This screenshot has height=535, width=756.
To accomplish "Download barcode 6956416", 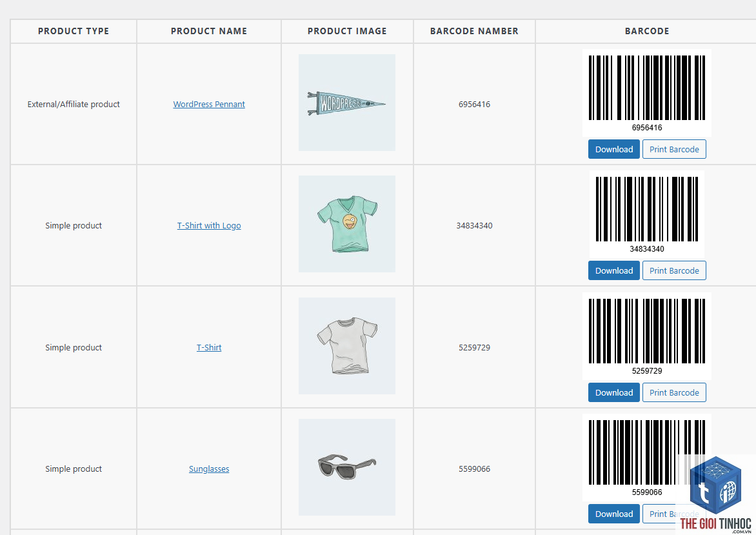I will 614,149.
